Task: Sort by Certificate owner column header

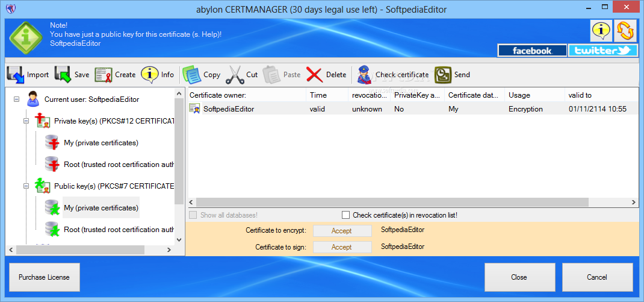Action: tap(247, 95)
